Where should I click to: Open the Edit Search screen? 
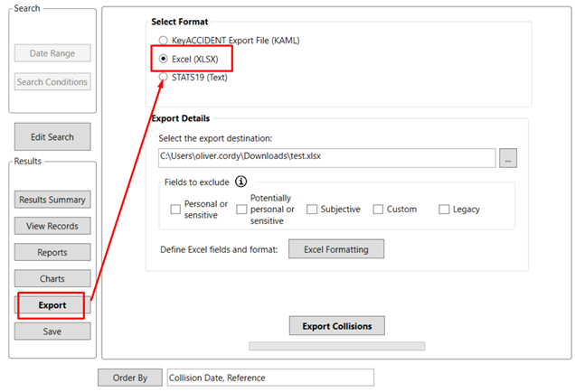52,137
